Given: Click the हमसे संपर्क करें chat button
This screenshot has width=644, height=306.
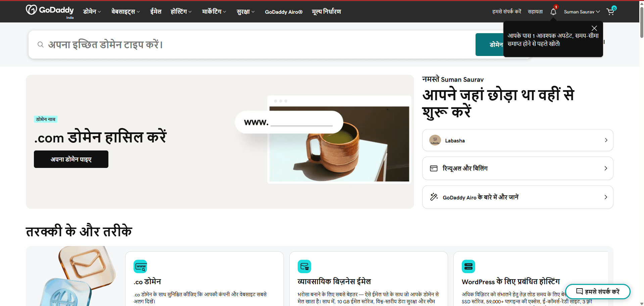Looking at the screenshot, I should point(598,292).
